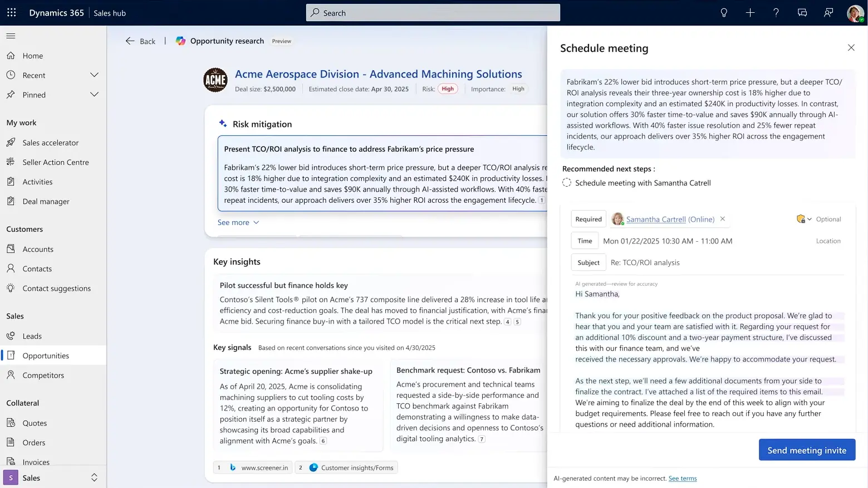
Task: Expand the Pinned menu chevron
Action: 94,95
